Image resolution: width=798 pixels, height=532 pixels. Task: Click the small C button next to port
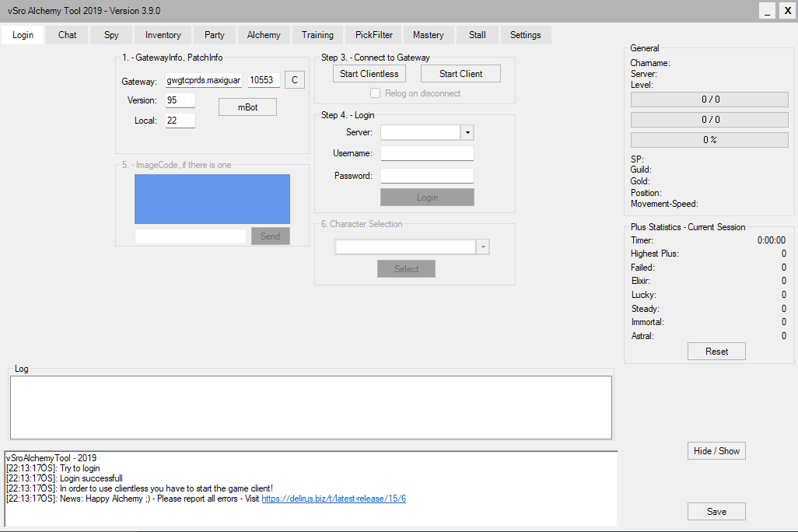[295, 80]
